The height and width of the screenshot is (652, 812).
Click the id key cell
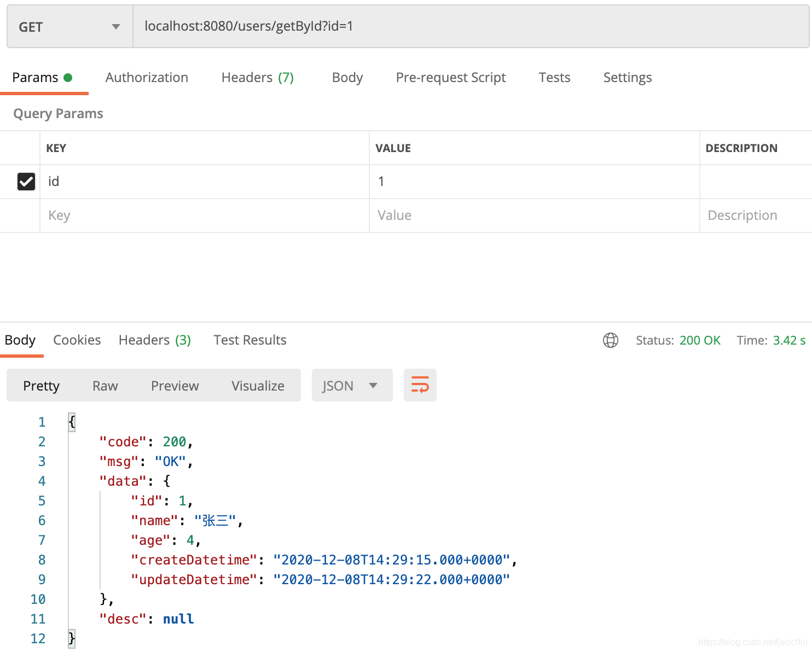tap(205, 182)
